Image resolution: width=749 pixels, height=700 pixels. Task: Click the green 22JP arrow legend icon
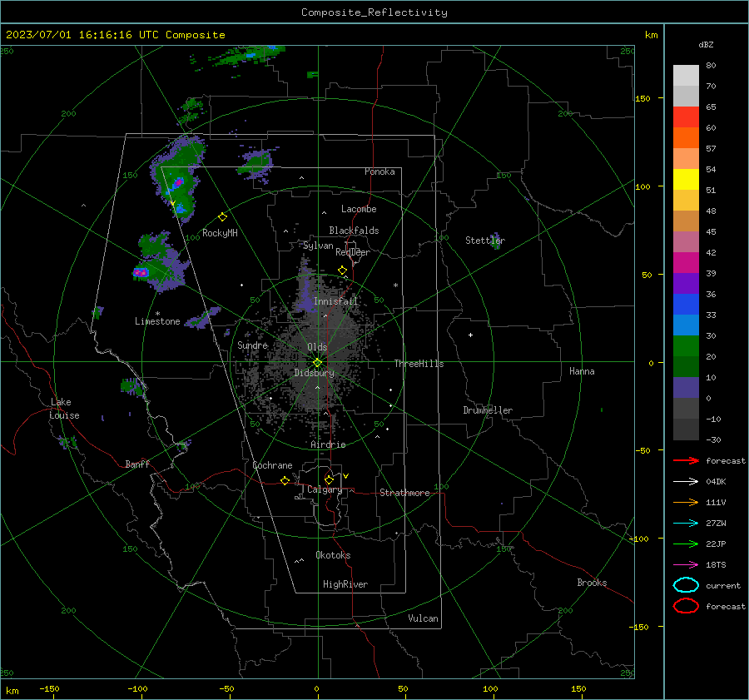(686, 544)
